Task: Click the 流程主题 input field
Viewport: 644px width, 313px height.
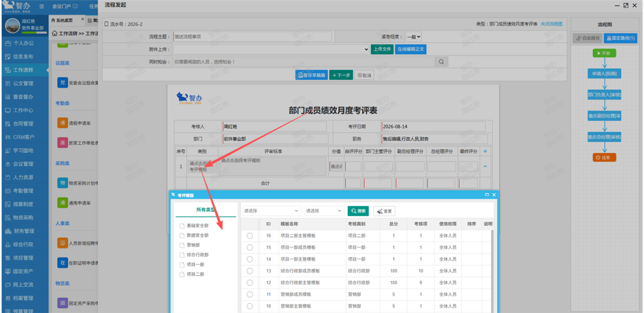Action: pyautogui.click(x=252, y=37)
